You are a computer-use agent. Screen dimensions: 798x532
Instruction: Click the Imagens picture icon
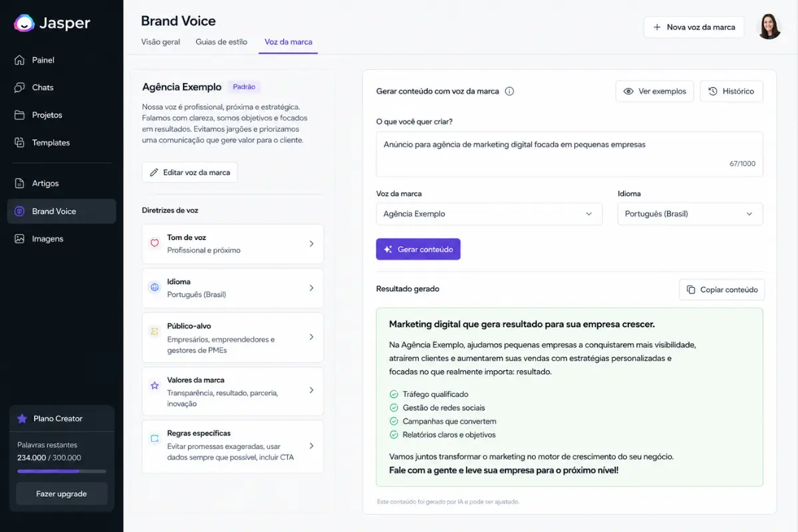coord(19,239)
